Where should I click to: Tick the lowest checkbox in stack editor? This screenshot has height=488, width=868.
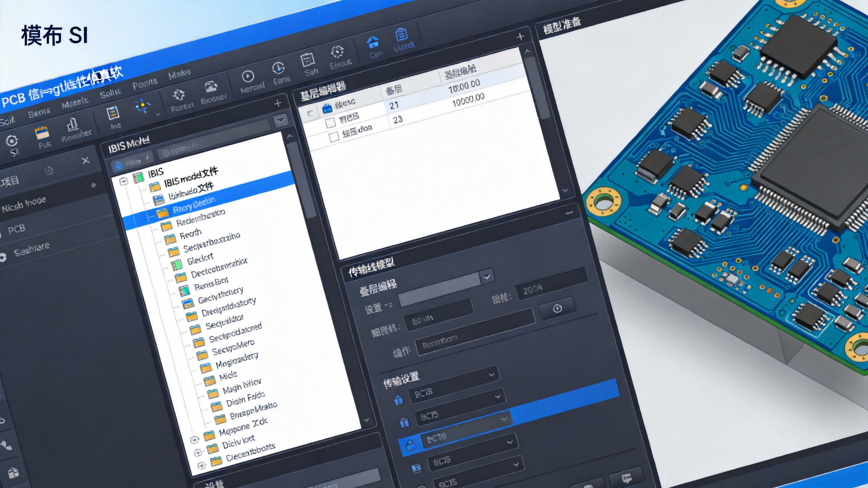coord(334,137)
